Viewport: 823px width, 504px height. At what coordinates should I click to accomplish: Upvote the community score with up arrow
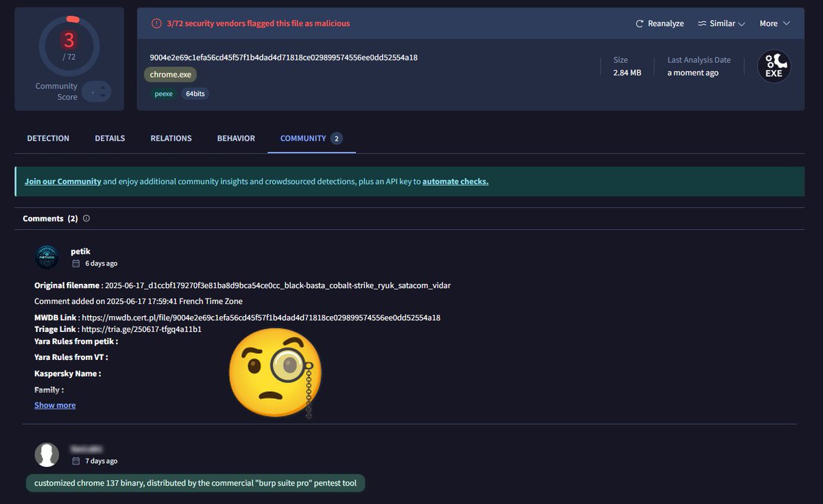[x=103, y=87]
